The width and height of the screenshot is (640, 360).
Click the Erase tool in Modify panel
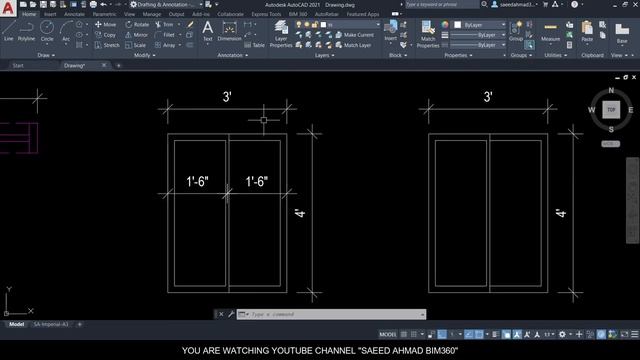pyautogui.click(x=190, y=24)
